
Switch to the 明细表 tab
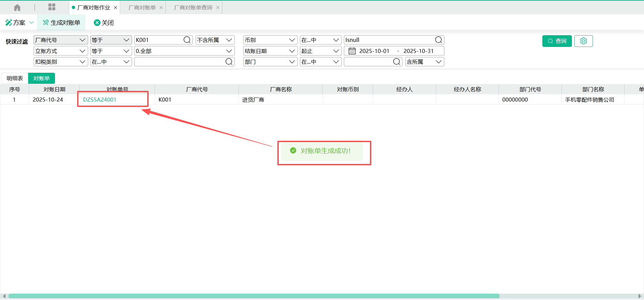coord(15,78)
